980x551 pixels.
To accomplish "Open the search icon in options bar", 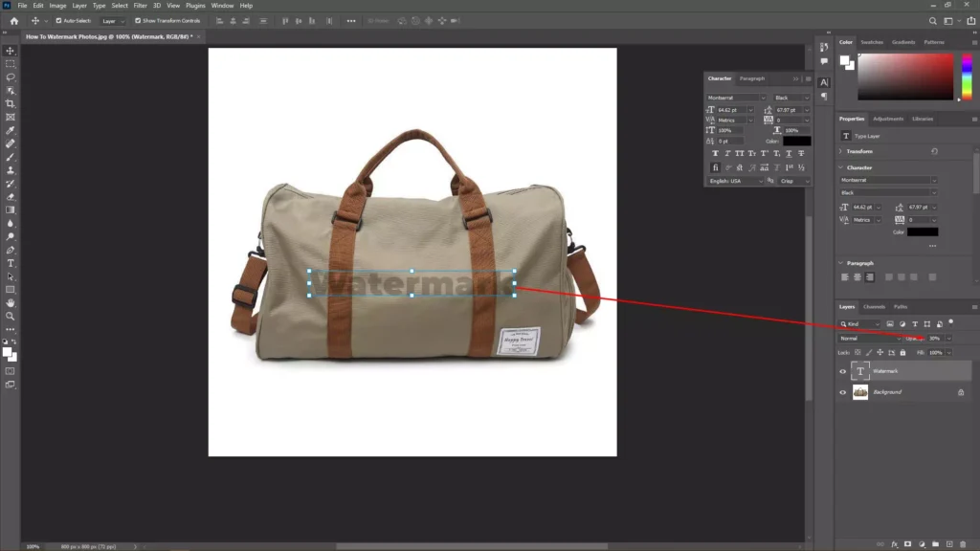I will point(932,21).
